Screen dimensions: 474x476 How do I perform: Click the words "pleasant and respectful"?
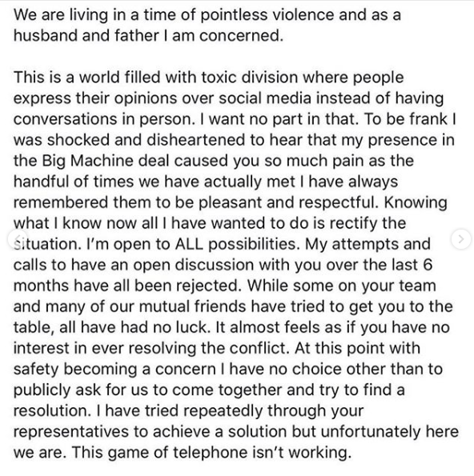coord(289,202)
